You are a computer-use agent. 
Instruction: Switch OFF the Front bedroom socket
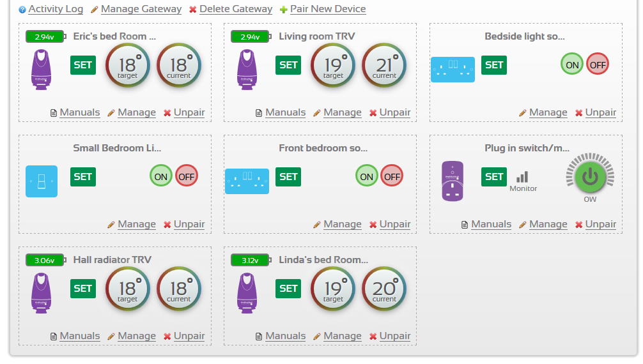click(392, 176)
